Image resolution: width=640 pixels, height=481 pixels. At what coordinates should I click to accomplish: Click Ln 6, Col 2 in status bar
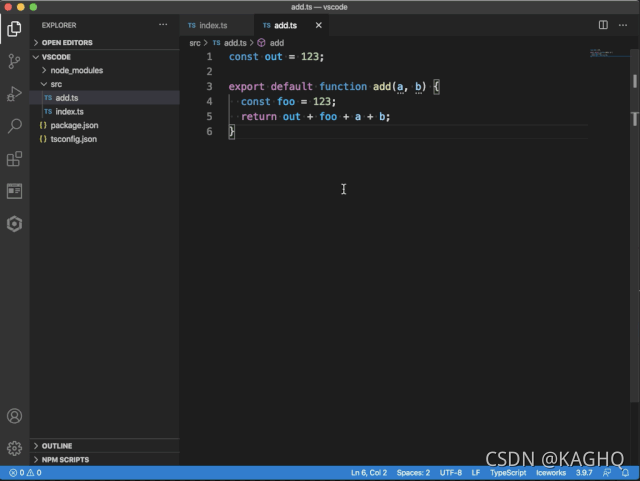click(x=369, y=473)
